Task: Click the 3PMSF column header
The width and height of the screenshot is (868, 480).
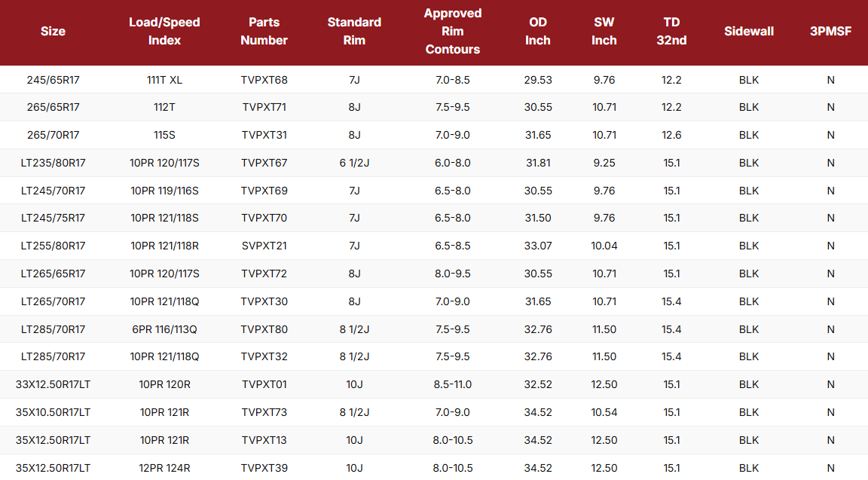Action: [830, 32]
